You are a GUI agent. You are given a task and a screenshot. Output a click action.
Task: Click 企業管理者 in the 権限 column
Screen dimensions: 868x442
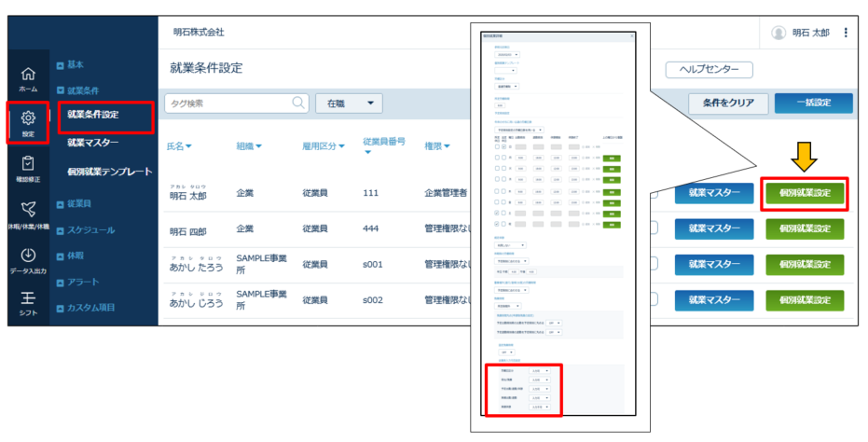(x=446, y=193)
